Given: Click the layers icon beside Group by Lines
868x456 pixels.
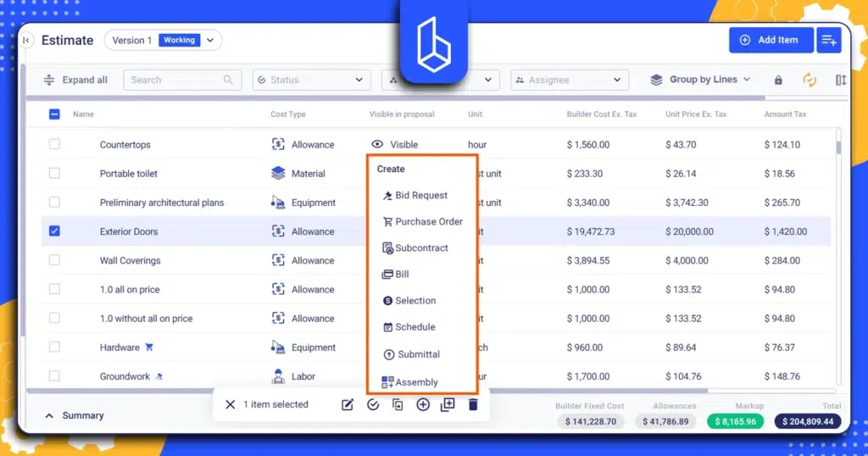Looking at the screenshot, I should (x=656, y=80).
